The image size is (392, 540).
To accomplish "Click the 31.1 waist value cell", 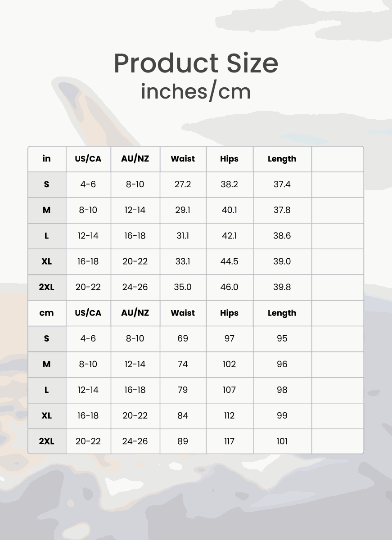I will click(x=183, y=236).
